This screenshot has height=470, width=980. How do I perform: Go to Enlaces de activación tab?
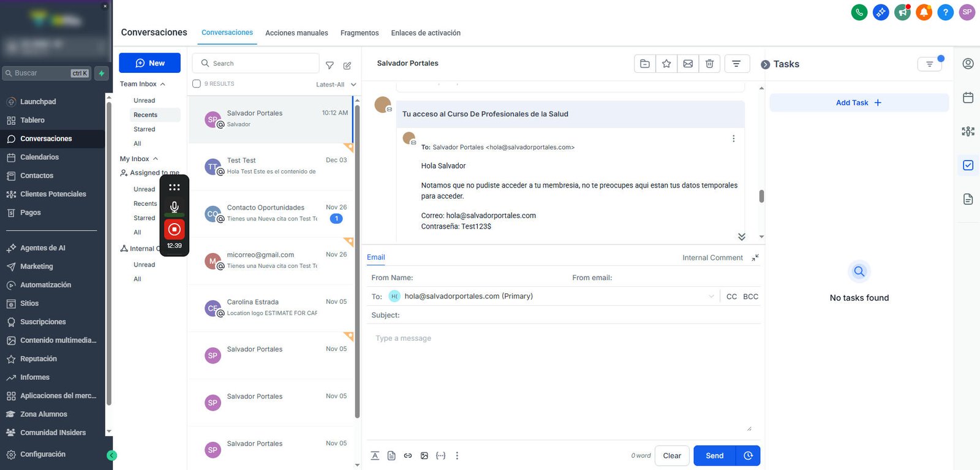(426, 33)
